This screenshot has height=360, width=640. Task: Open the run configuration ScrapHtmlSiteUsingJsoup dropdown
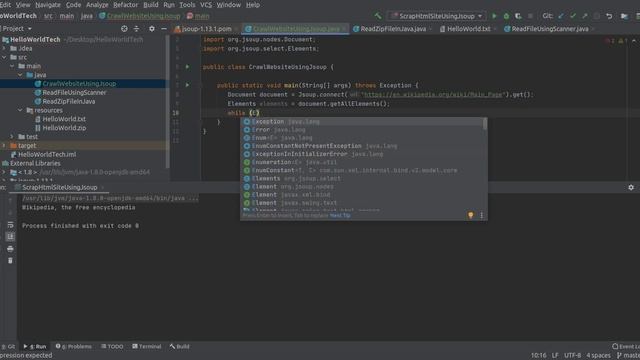437,16
